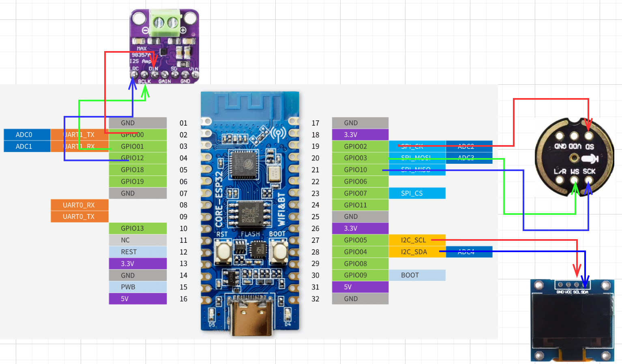The image size is (622, 364).
Task: Click the GPIO06 pin label
Action: pos(360,182)
